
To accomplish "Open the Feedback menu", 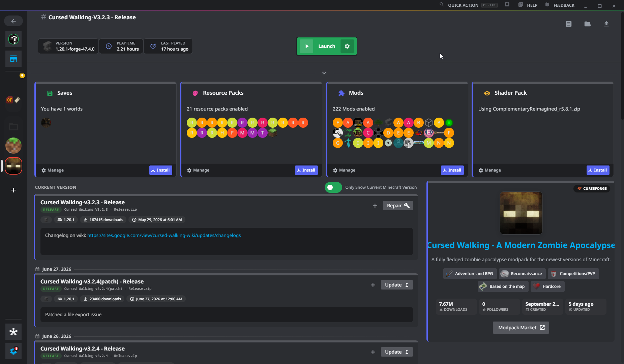I will 560,5.
